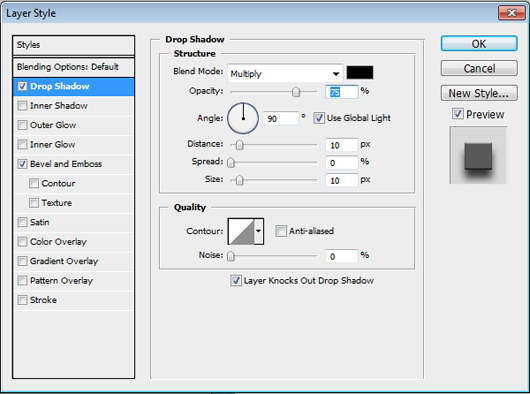This screenshot has width=530, height=394.
Task: Click the Noise slider handle
Action: [231, 256]
